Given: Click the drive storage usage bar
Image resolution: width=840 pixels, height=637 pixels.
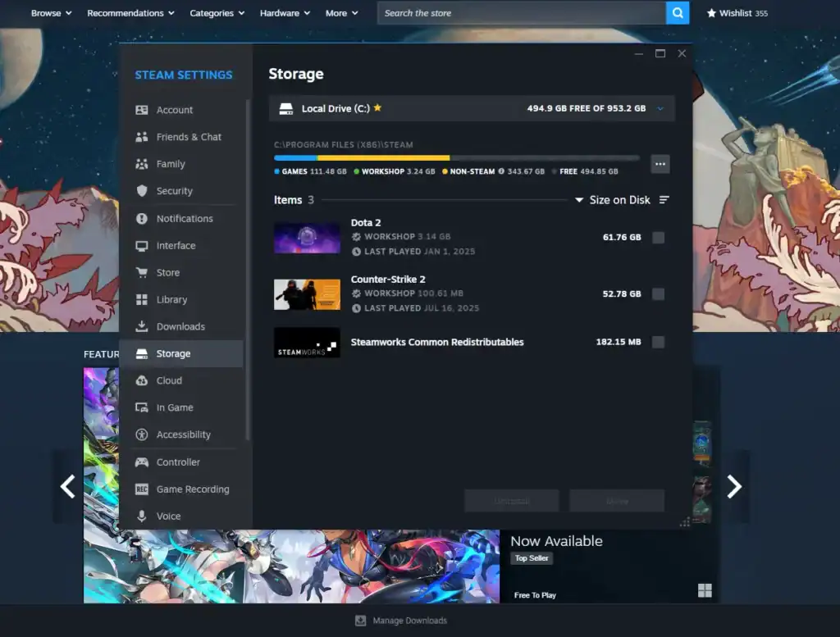Looking at the screenshot, I should (455, 157).
